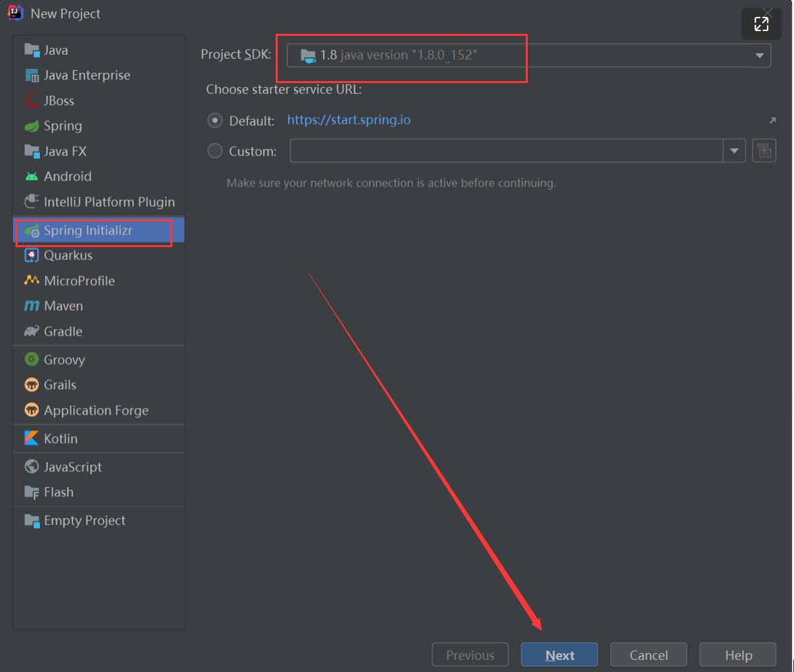This screenshot has height=672, width=794.
Task: Click the Next button
Action: point(559,655)
